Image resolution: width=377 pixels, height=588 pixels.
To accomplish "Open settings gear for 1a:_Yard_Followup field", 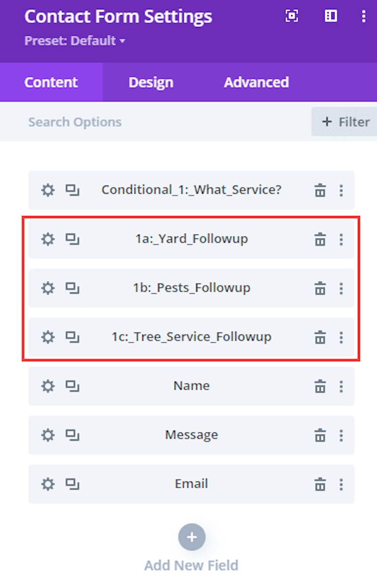I will pyautogui.click(x=48, y=240).
